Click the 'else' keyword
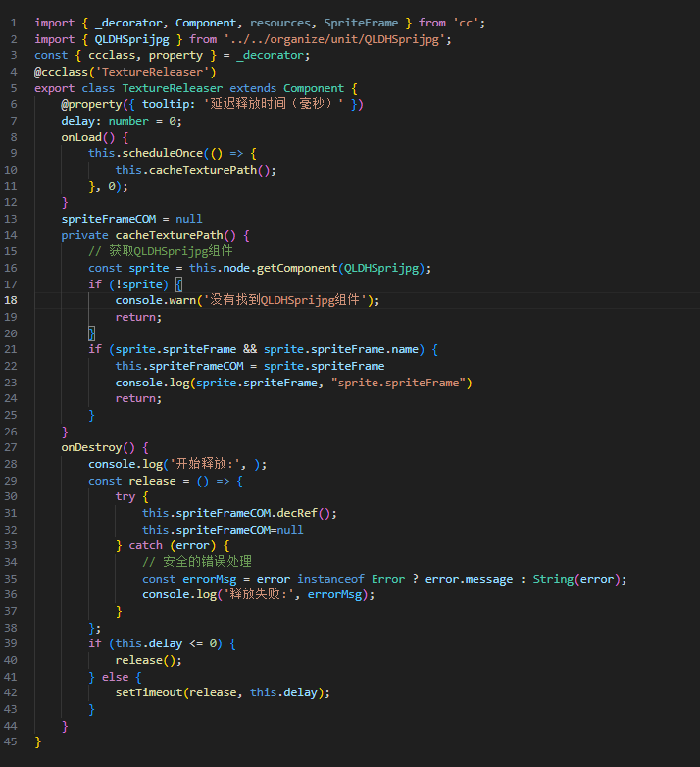Viewport: 700px width, 767px height. click(116, 677)
